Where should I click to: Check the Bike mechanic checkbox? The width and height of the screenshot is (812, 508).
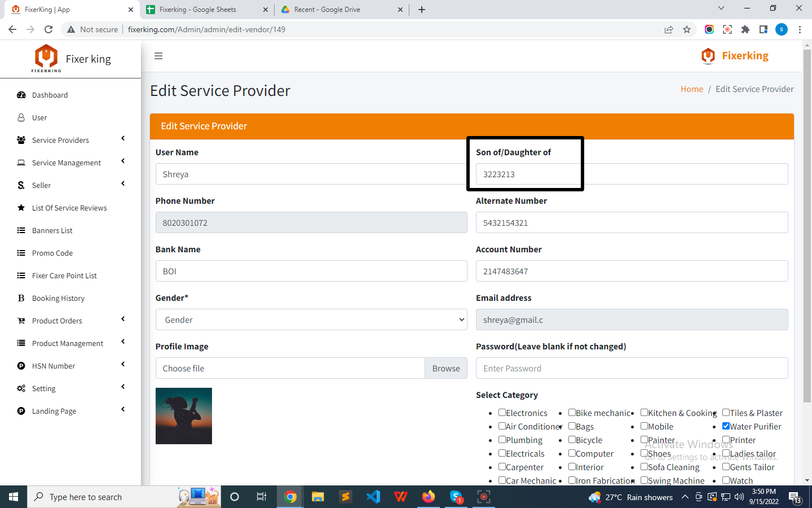click(572, 413)
